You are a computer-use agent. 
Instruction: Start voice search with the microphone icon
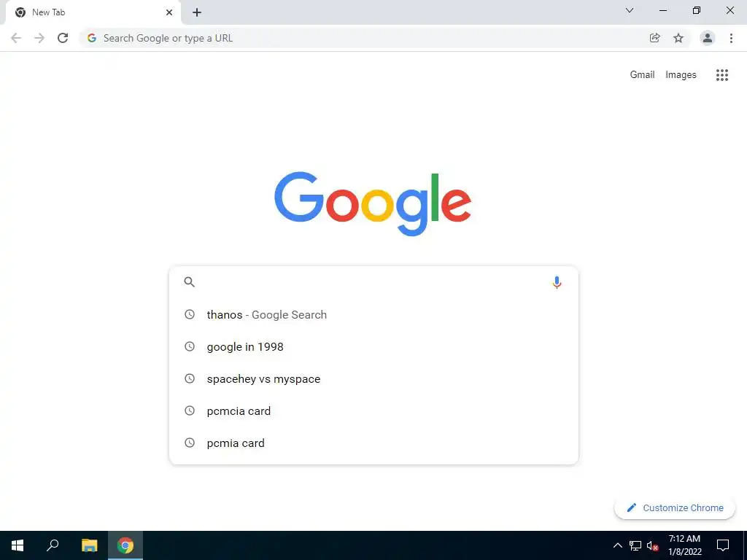coord(557,282)
